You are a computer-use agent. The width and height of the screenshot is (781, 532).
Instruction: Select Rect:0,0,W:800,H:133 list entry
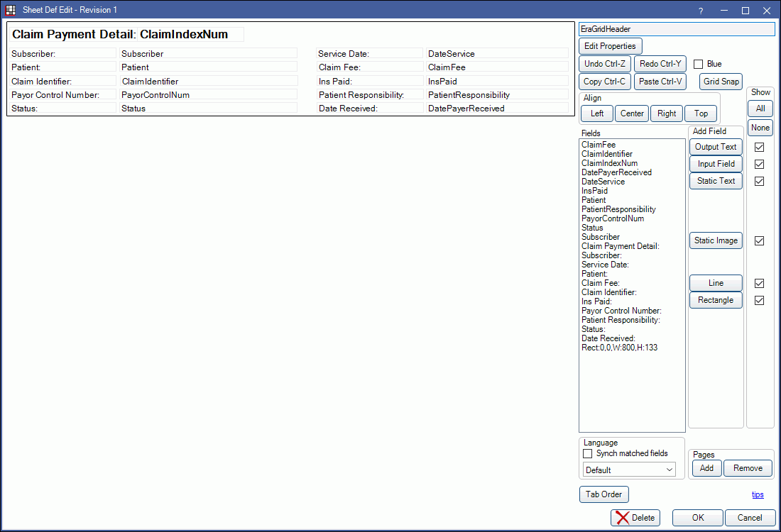click(619, 348)
